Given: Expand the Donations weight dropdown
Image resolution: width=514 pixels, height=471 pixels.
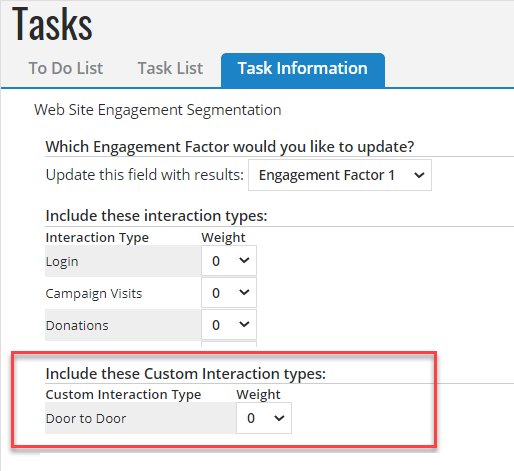Looking at the screenshot, I should click(229, 324).
